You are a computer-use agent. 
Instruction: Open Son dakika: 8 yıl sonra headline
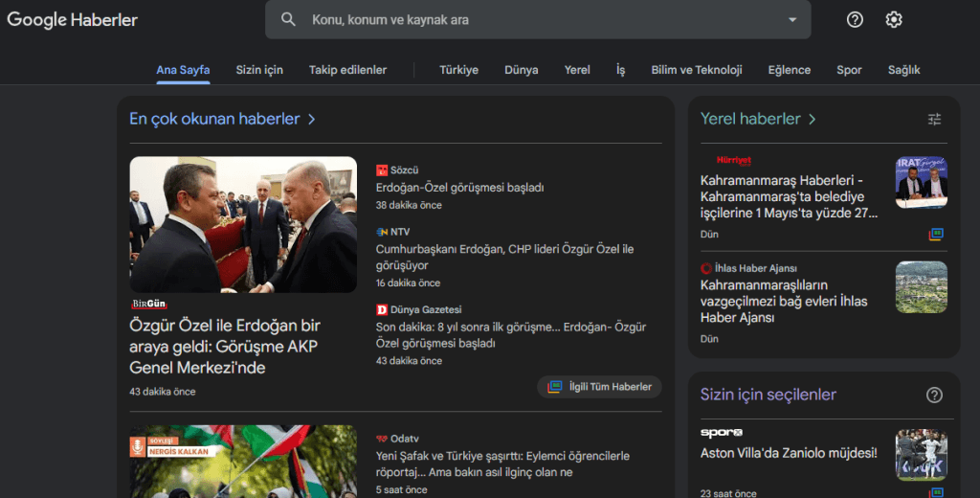click(x=511, y=334)
